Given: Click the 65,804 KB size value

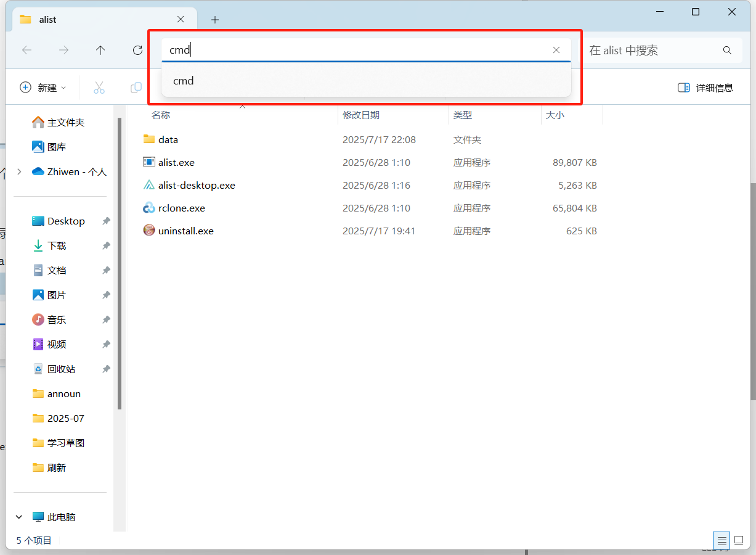Looking at the screenshot, I should click(575, 208).
